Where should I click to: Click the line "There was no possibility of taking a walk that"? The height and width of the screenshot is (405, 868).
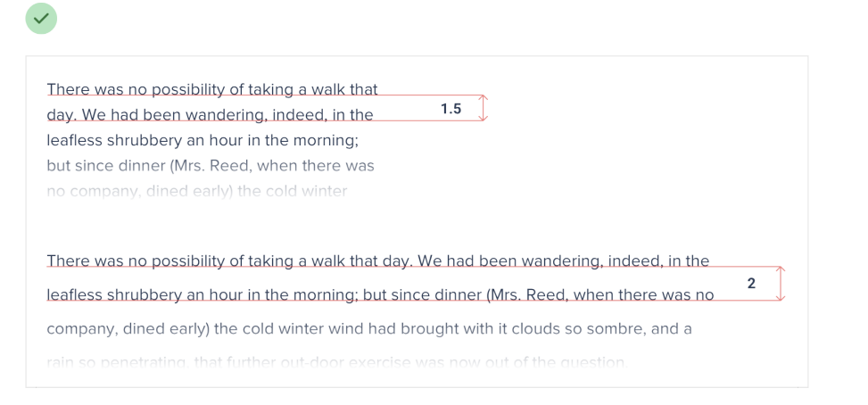(x=212, y=89)
